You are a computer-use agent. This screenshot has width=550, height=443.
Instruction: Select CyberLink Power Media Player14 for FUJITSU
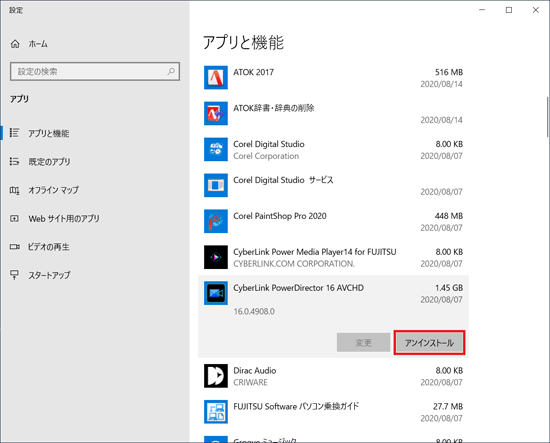point(315,252)
